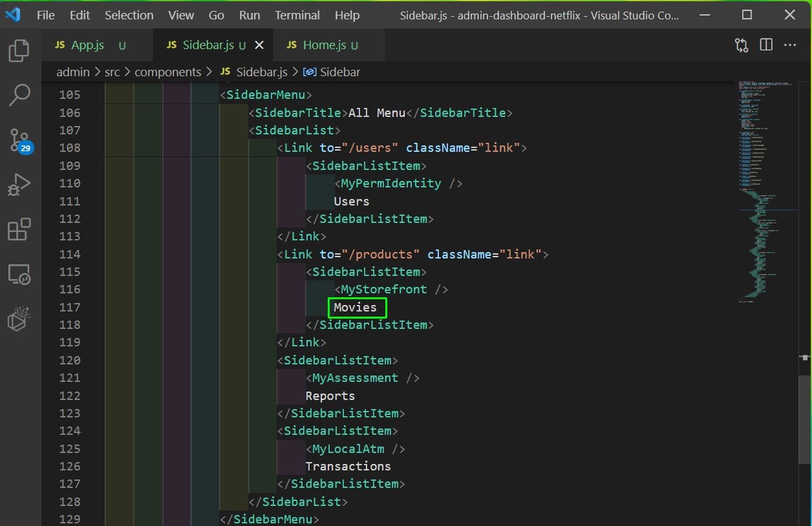
Task: Click opening SidebarList tag on line 107
Action: [x=295, y=131]
